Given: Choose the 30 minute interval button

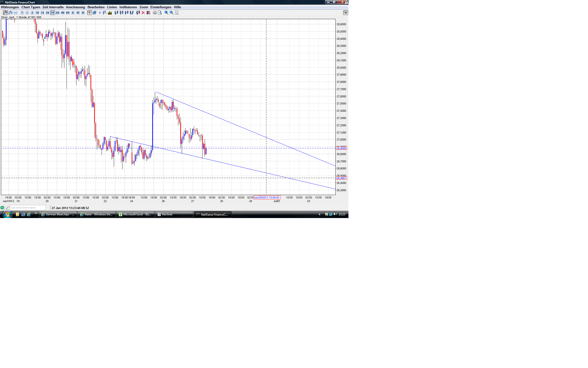Looking at the screenshot, I should (x=47, y=13).
